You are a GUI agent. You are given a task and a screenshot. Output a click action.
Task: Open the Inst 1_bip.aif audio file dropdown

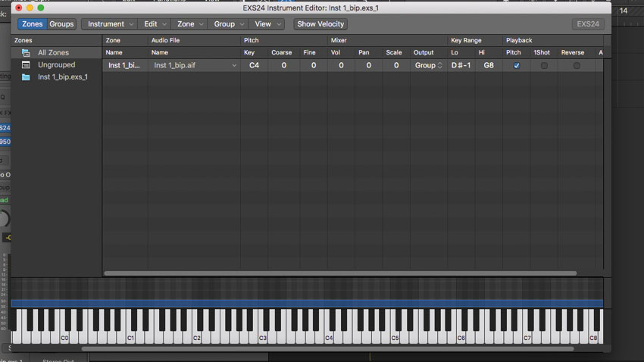point(234,65)
